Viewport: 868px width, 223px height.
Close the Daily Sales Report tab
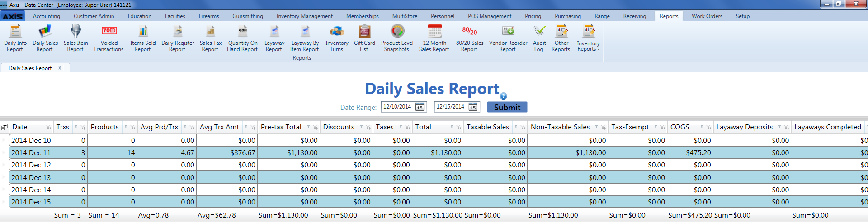(60, 68)
